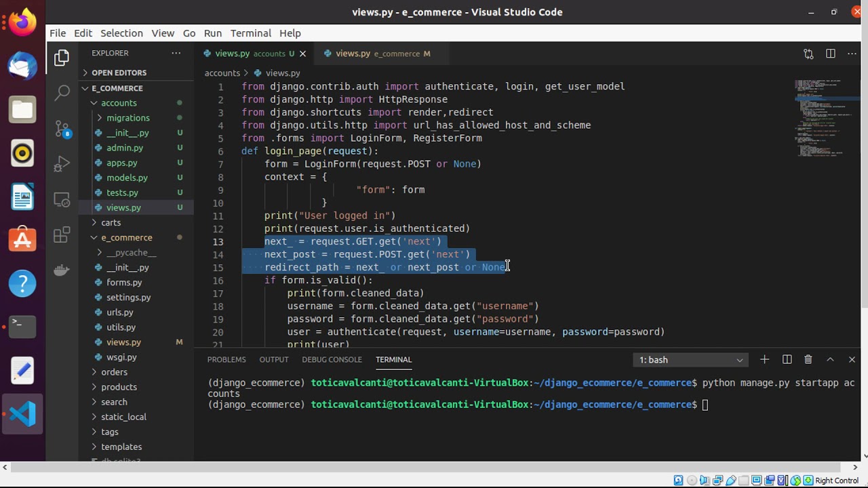The width and height of the screenshot is (868, 488).
Task: Switch to the OUTPUT panel tab
Action: coord(274,360)
